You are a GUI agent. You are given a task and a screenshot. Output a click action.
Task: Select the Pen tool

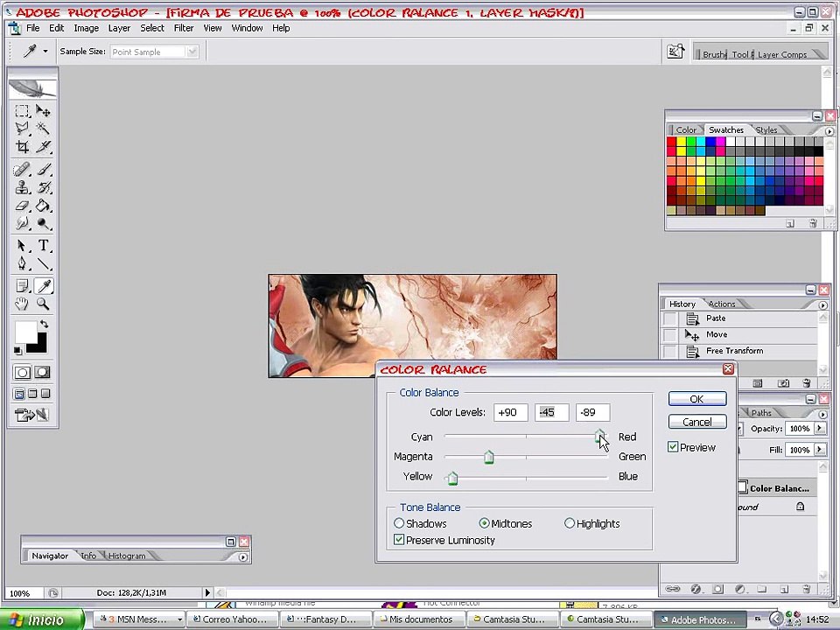tap(22, 263)
